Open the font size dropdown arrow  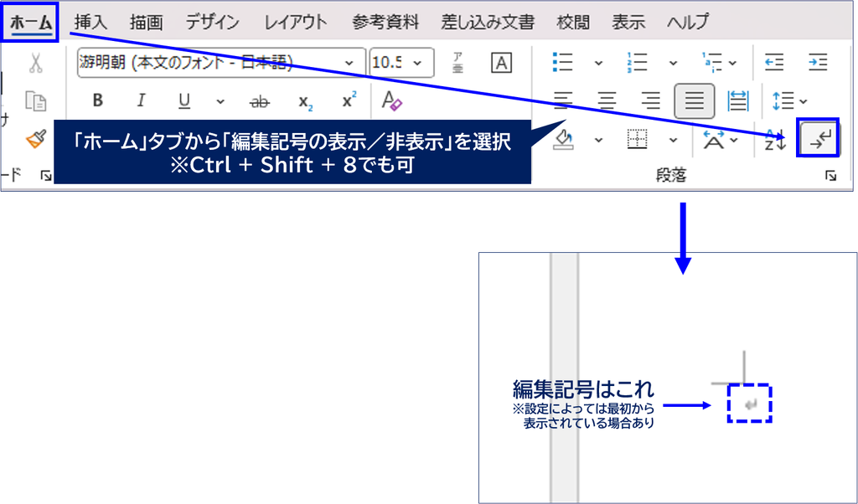pos(417,63)
